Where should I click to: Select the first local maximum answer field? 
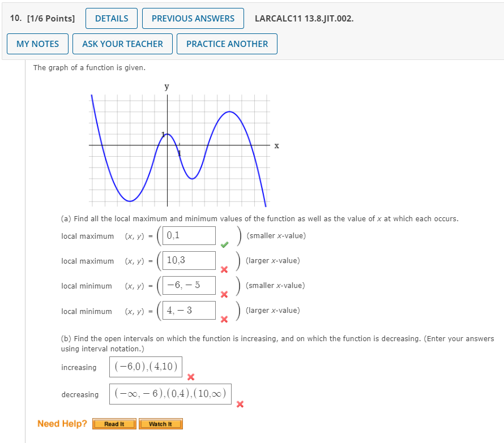coord(187,235)
